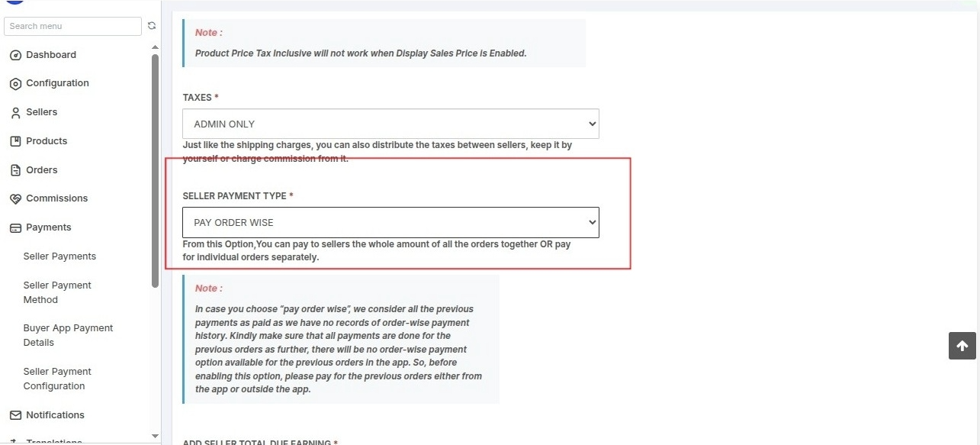Click the scroll-to-top arrow button
This screenshot has height=445, width=980.
click(x=962, y=346)
